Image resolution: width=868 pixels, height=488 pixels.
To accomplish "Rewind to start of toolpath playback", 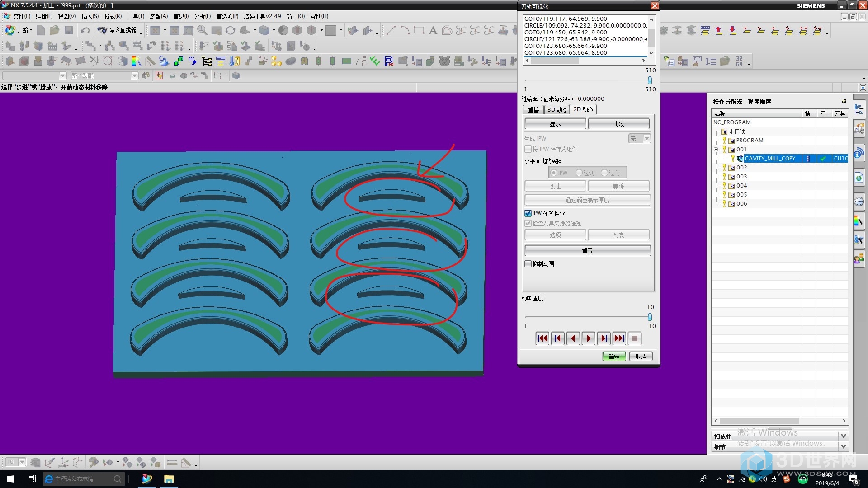I will coord(542,338).
